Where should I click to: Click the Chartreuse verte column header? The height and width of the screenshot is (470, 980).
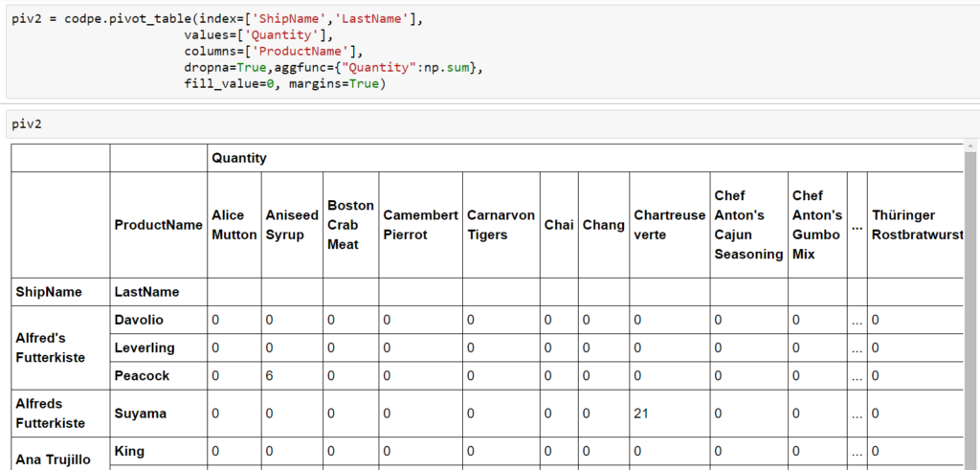pos(669,225)
